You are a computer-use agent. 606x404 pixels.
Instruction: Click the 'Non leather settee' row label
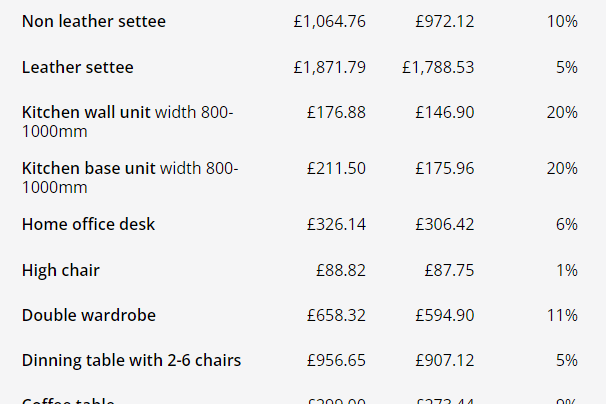[x=94, y=21]
